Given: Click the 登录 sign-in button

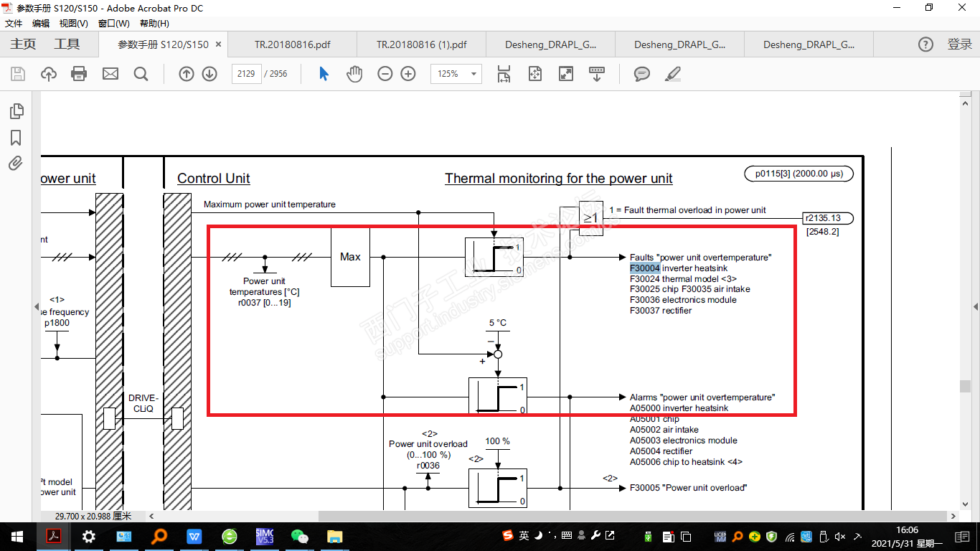Looking at the screenshot, I should (x=959, y=44).
